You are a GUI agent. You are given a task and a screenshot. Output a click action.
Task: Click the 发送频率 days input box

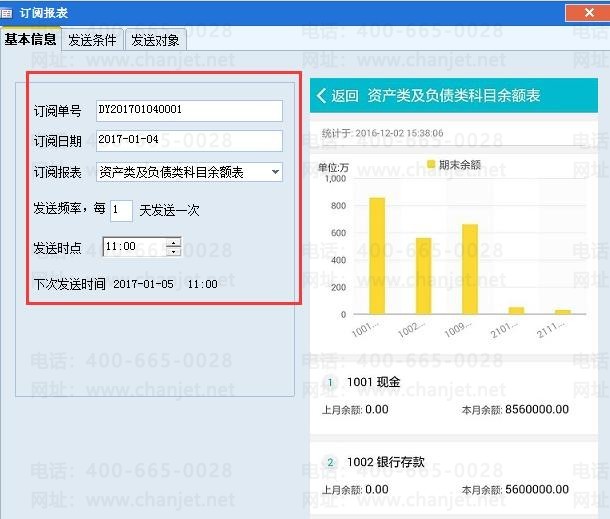121,210
